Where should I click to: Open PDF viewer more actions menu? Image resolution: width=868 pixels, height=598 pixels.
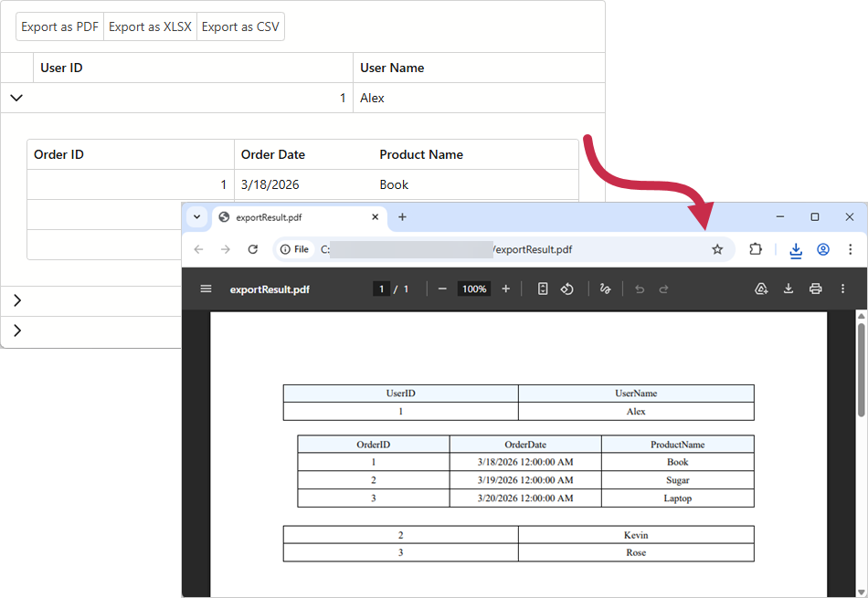842,289
